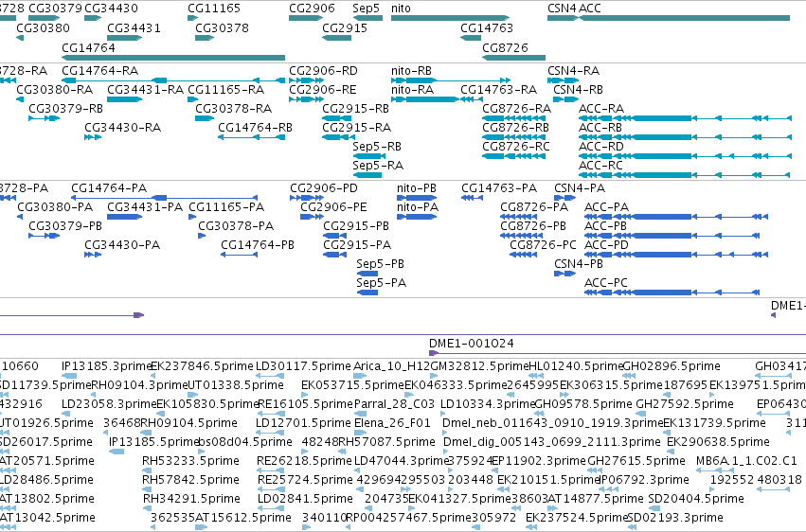The image size is (806, 532).
Task: Click transcript 'nito-RB'
Action: [x=411, y=70]
